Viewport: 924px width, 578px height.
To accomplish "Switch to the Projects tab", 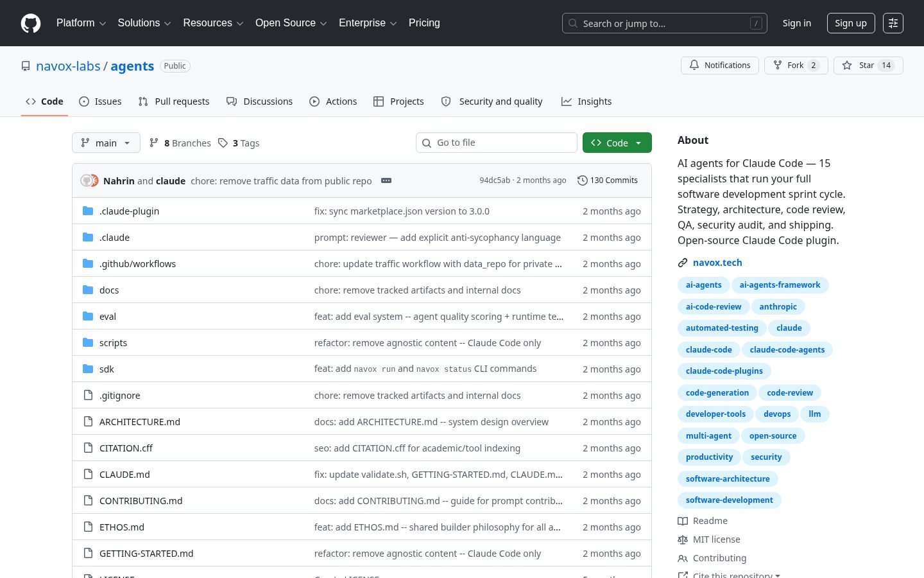I will pyautogui.click(x=398, y=101).
